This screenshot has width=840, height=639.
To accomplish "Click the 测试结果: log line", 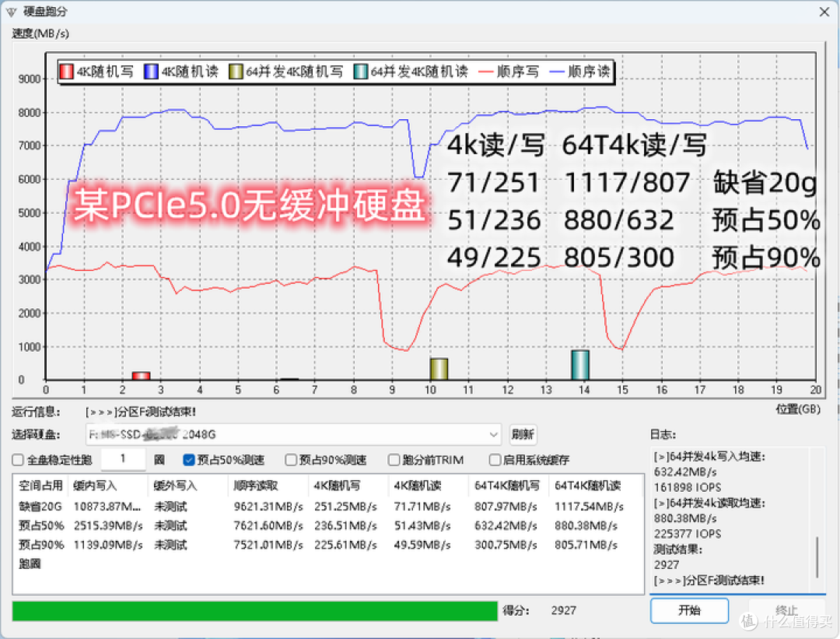I will [677, 549].
